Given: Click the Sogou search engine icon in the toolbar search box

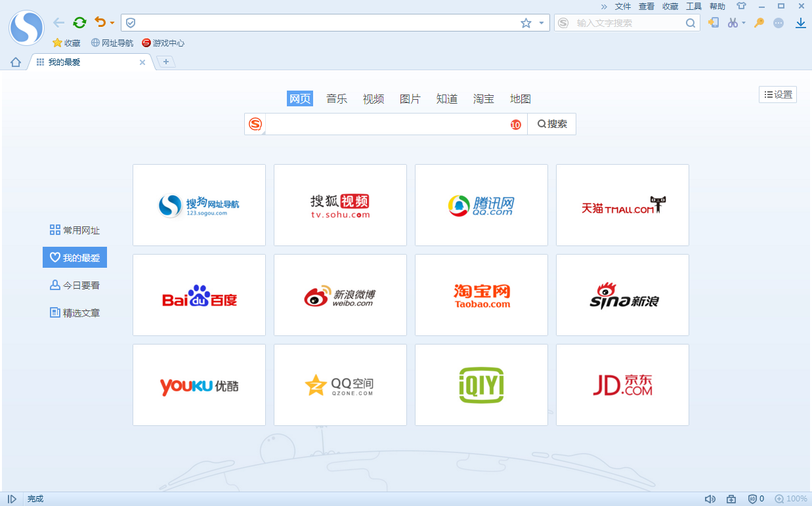Looking at the screenshot, I should [x=563, y=23].
